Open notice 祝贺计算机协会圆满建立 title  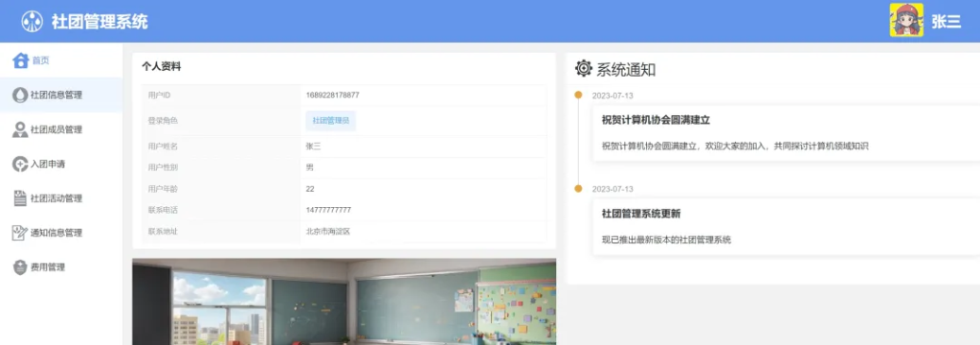point(656,120)
